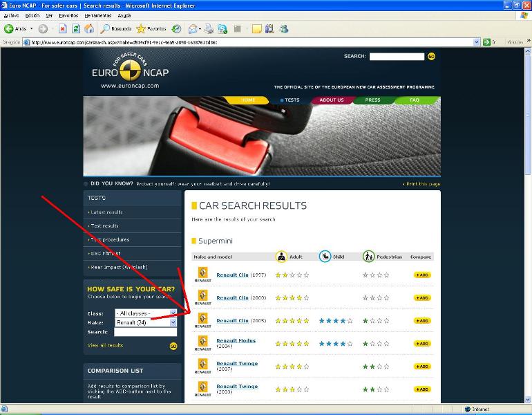Click the Busqueda magnifier icon
Image resolution: width=532 pixels, height=415 pixels.
(x=106, y=29)
